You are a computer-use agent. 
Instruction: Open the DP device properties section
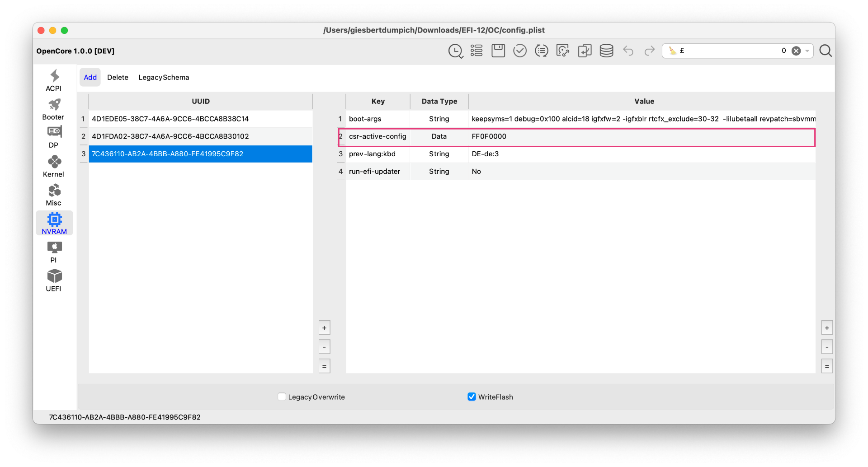54,138
